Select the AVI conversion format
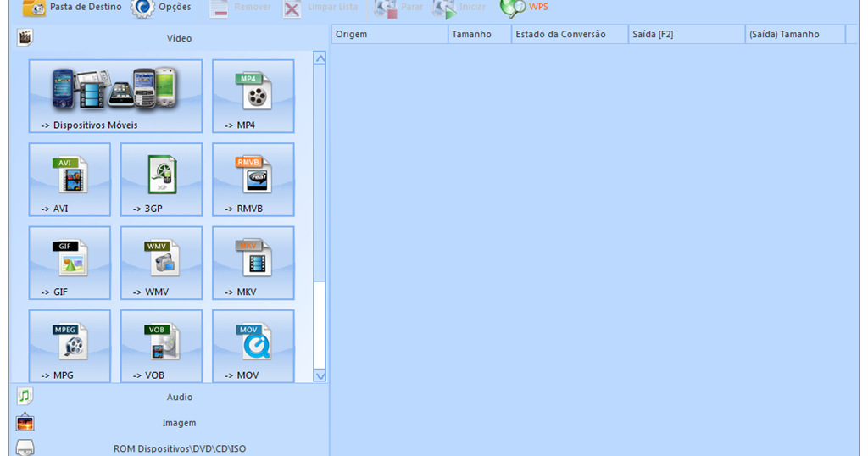The width and height of the screenshot is (868, 456). pyautogui.click(x=70, y=180)
